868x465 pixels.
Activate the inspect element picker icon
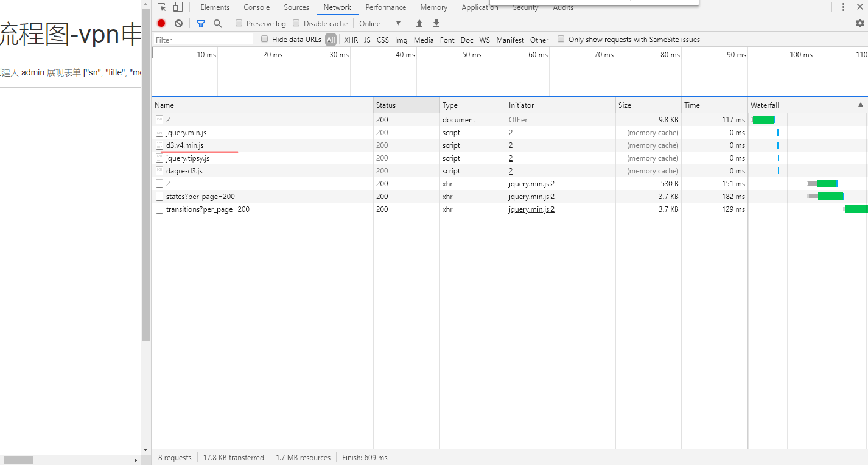coord(161,7)
